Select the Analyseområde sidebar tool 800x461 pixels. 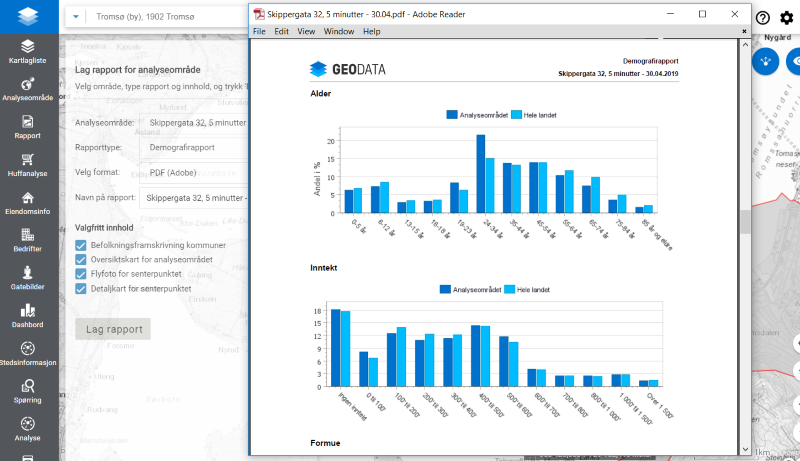tap(27, 90)
